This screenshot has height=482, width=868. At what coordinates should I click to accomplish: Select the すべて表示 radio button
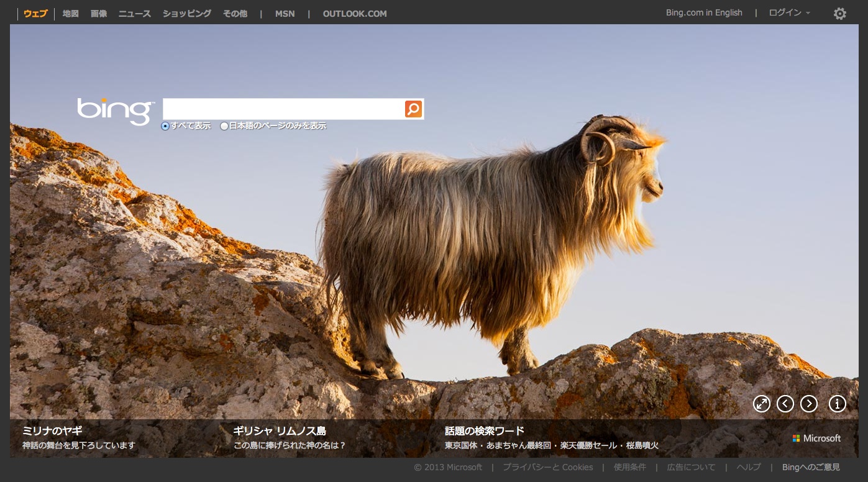tap(165, 126)
